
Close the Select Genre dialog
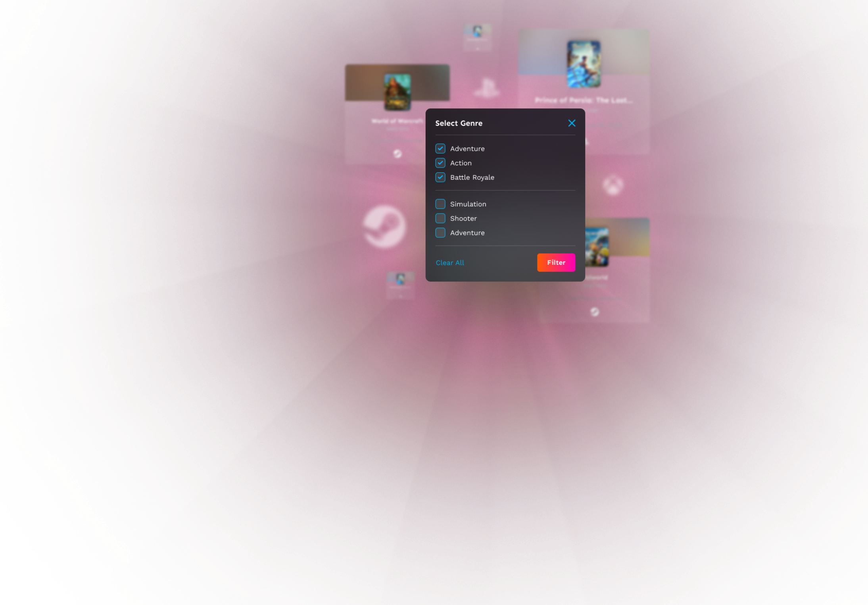(x=571, y=123)
